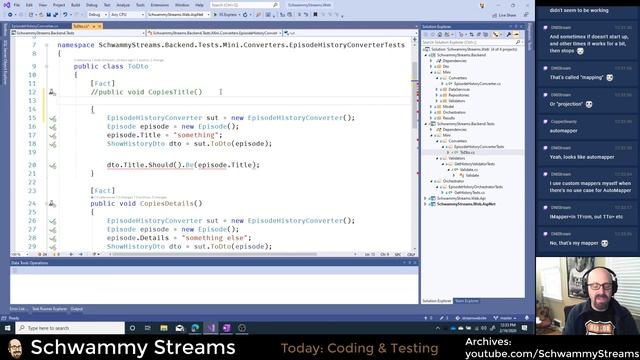
Task: Expand the Repositories folder
Action: [437, 95]
